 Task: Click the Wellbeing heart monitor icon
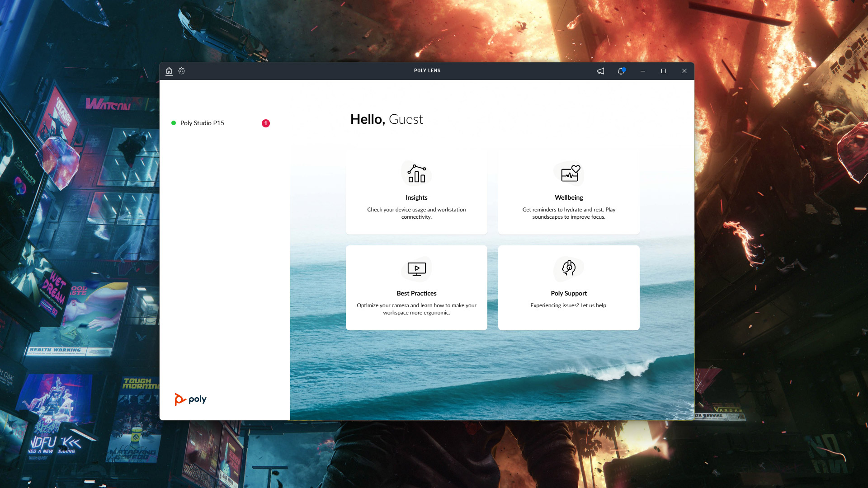tap(569, 174)
